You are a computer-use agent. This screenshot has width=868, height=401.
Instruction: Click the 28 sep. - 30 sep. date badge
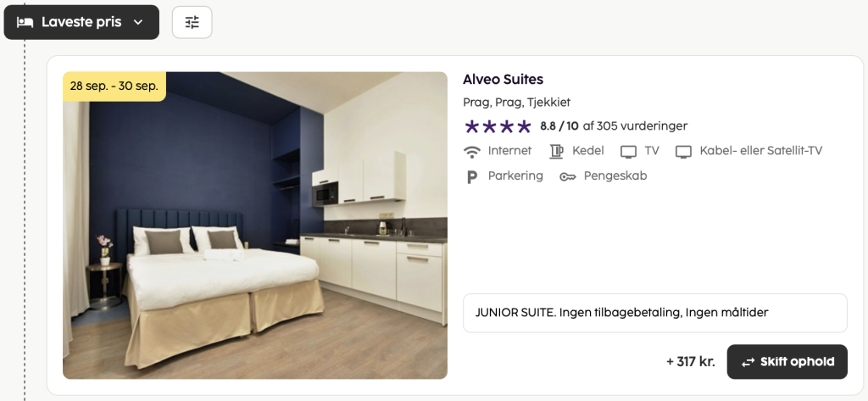[114, 86]
